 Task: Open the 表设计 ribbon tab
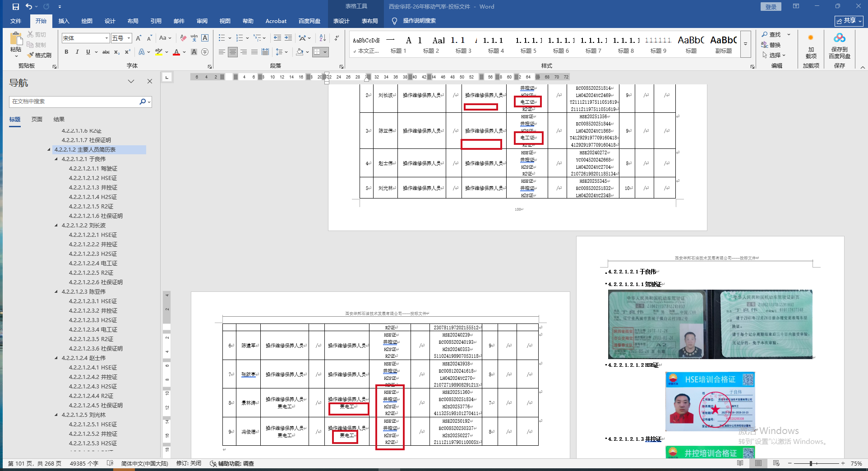342,21
